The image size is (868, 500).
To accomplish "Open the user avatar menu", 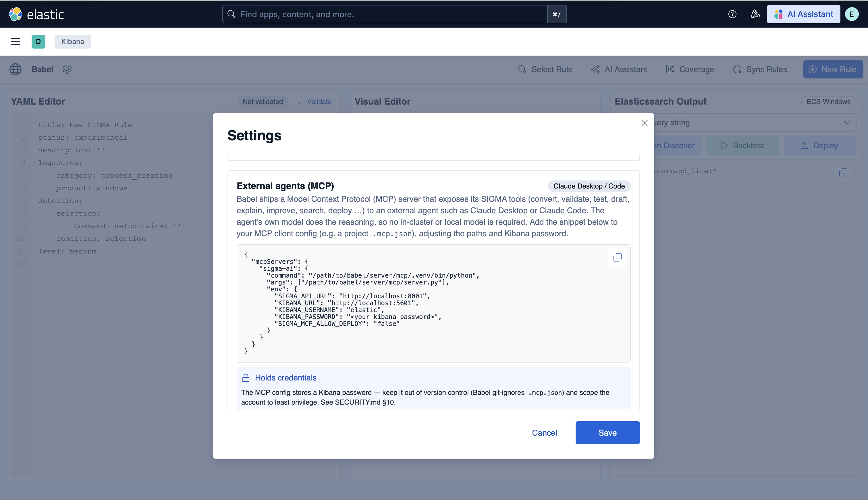I will point(852,14).
